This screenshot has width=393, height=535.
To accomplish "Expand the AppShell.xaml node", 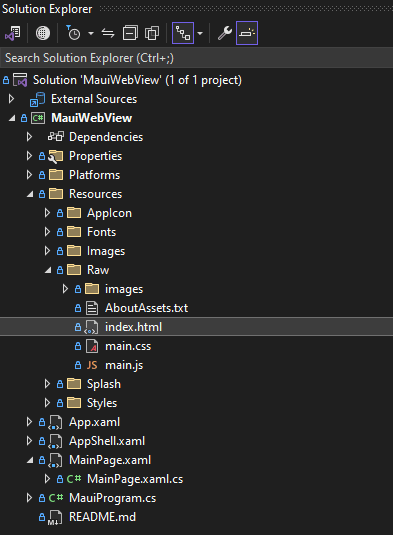I will click(29, 441).
